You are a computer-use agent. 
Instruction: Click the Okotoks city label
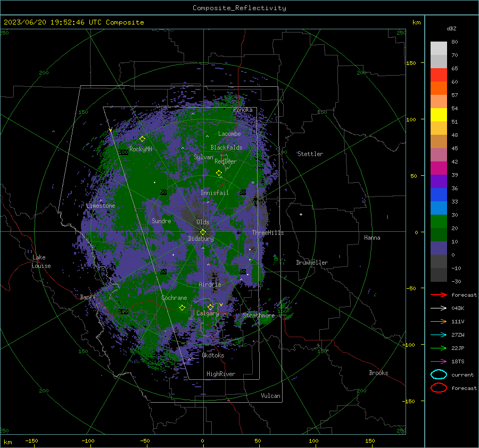point(213,355)
